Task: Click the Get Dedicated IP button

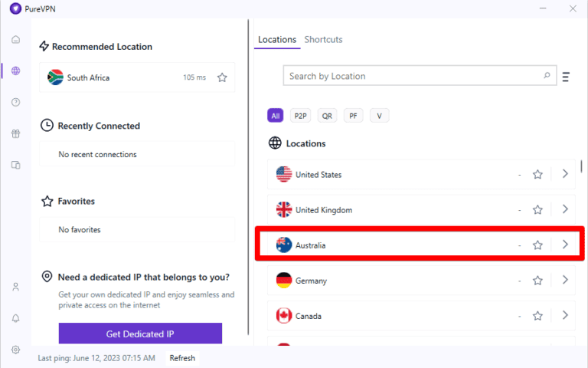Action: (x=140, y=333)
